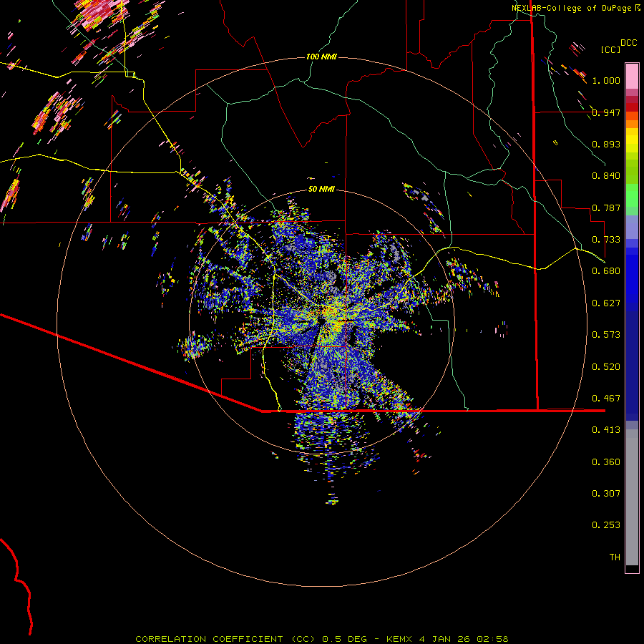644x644 pixels.
Task: Select the 0.413 scale value
Action: click(x=606, y=430)
